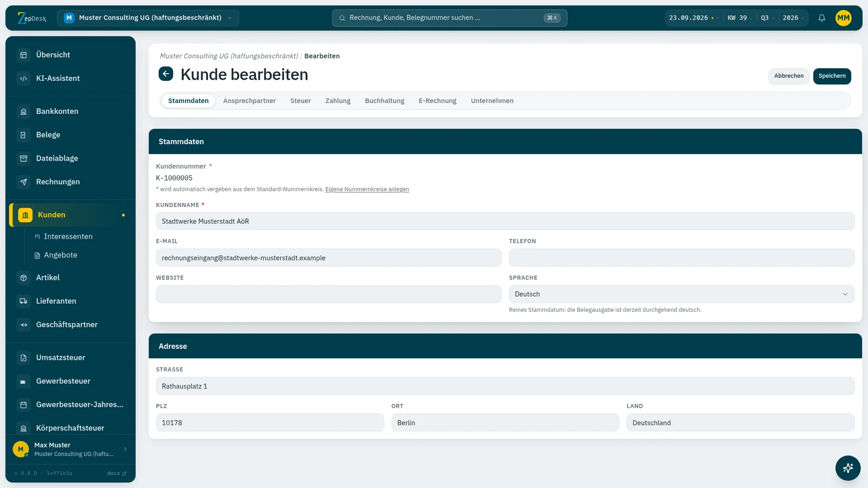
Task: Open KI-Assistent in the sidebar
Action: click(x=71, y=78)
